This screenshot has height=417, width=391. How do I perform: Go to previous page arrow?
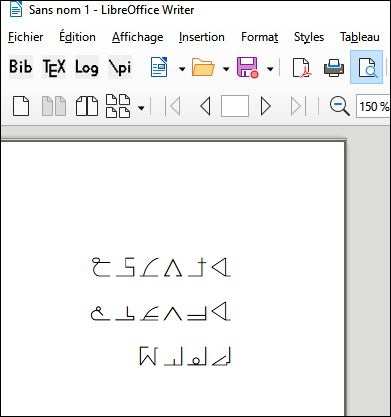(205, 106)
